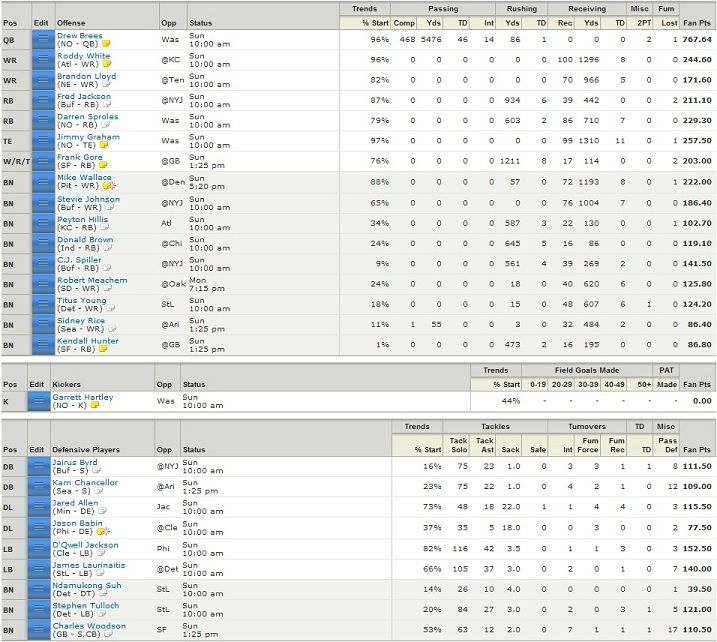Viewport: 717px width, 642px height.
Task: Open Mike Wallace's new-note icon
Action: pyautogui.click(x=108, y=186)
